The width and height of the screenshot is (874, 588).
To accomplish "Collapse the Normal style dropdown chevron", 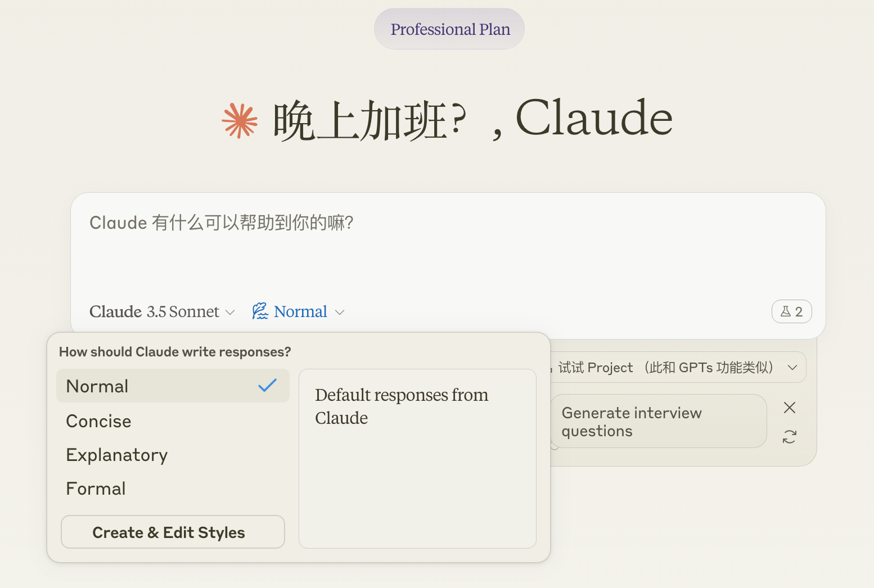I will click(340, 312).
